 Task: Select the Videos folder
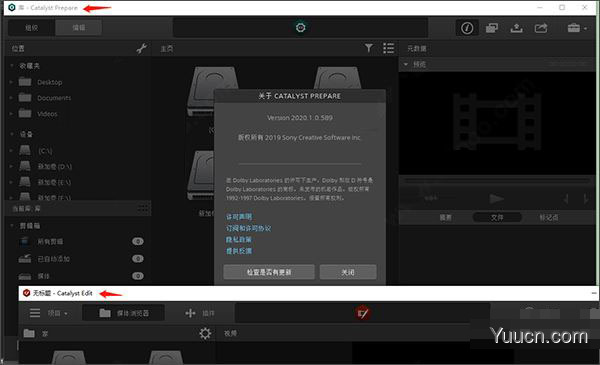pos(47,114)
